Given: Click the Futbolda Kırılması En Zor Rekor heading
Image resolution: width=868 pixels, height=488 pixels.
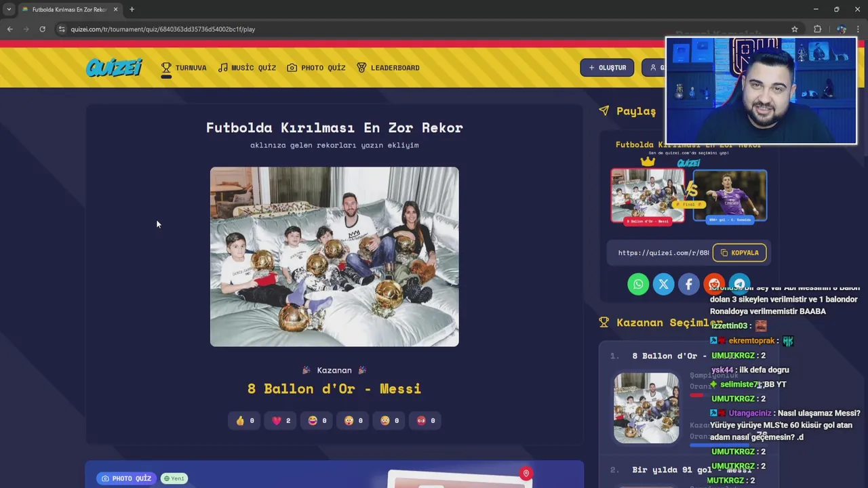Looking at the screenshot, I should 334,127.
